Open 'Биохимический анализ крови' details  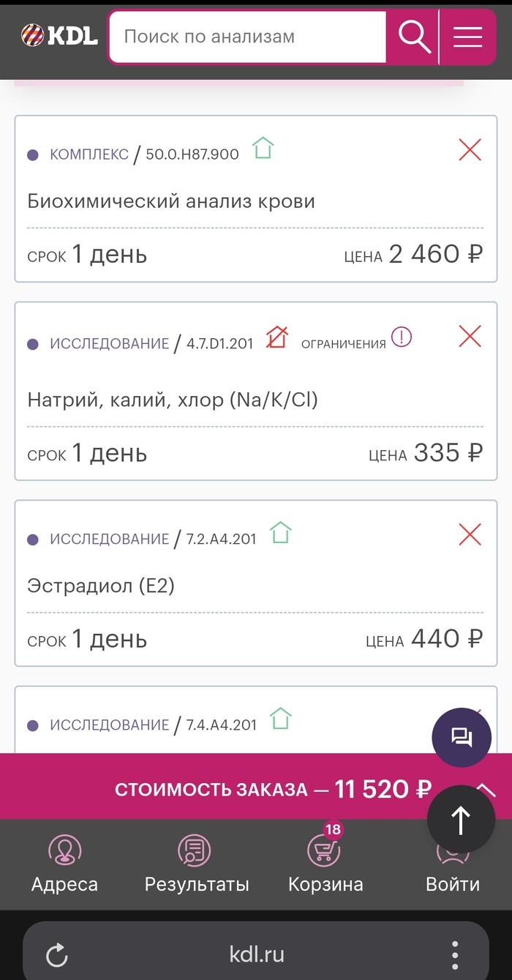coord(171,201)
